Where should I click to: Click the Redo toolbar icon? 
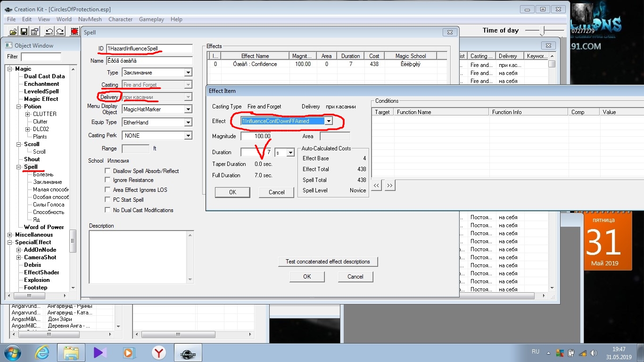point(60,32)
